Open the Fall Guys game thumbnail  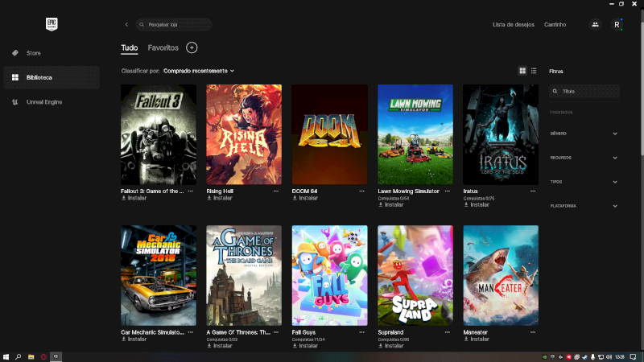[329, 275]
